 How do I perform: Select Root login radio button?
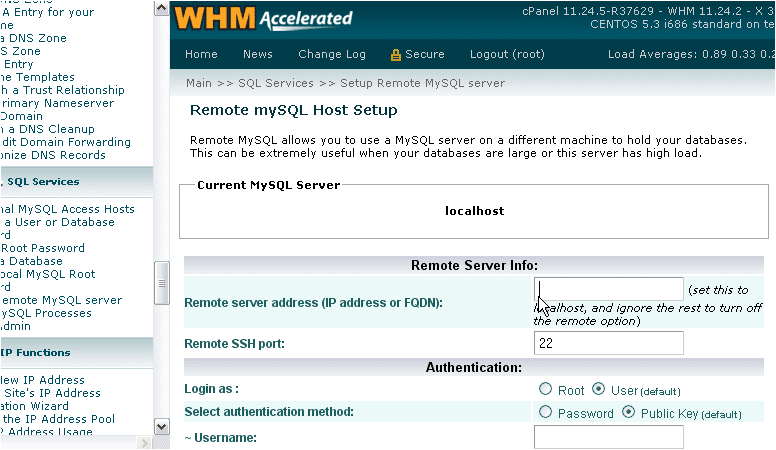[x=545, y=389]
